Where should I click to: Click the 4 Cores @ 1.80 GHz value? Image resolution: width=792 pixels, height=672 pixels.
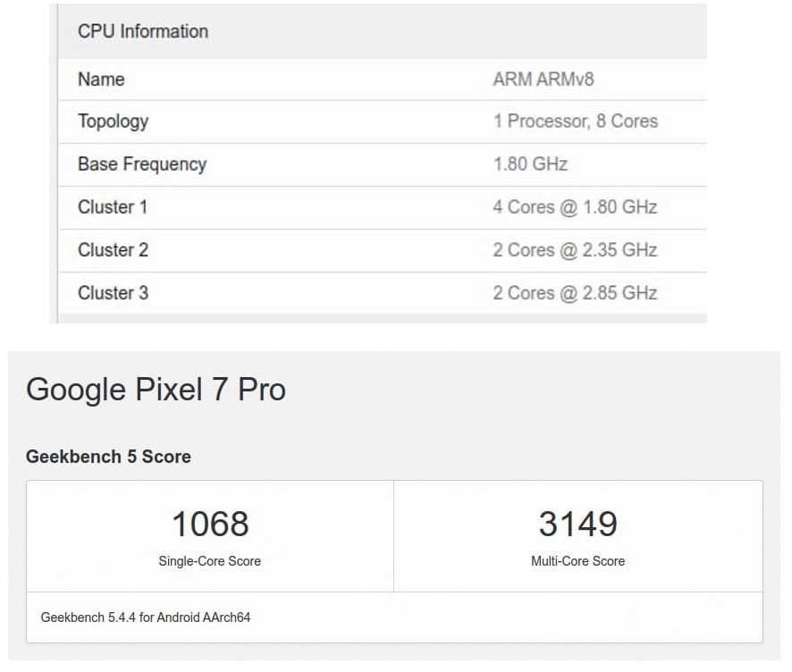(575, 207)
